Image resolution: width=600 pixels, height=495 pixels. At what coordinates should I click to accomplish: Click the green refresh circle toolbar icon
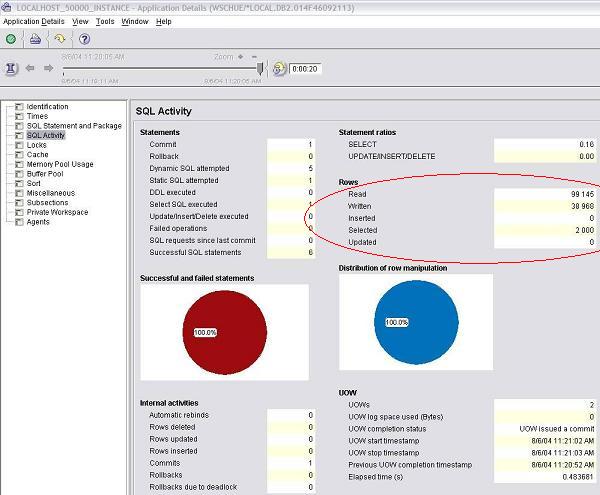pyautogui.click(x=11, y=39)
